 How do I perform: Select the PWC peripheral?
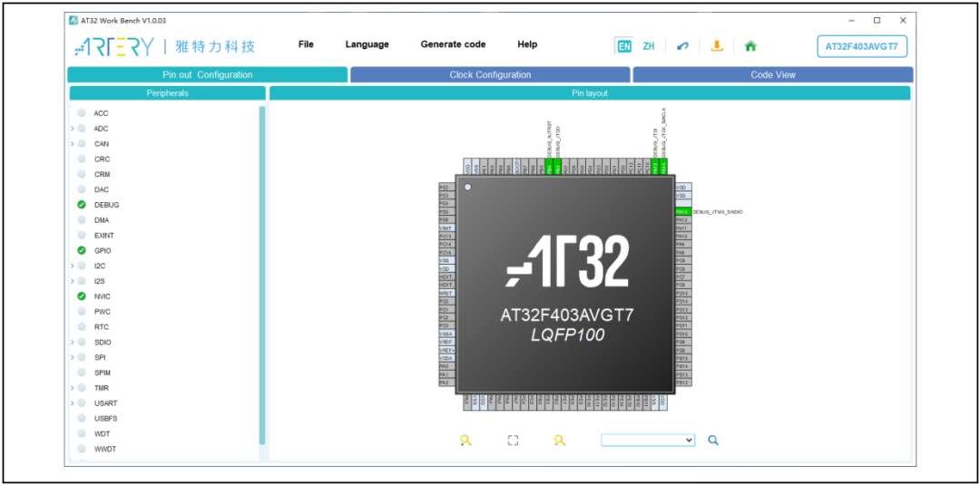pyautogui.click(x=102, y=311)
